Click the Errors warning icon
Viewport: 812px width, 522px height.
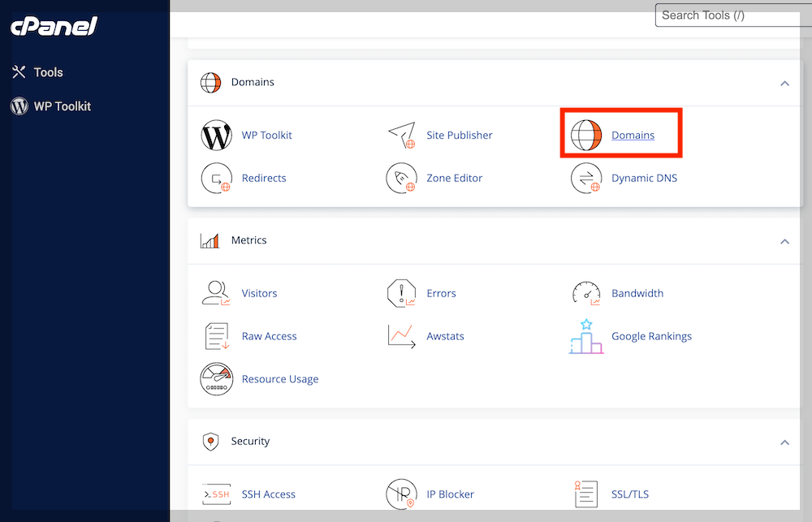click(401, 293)
